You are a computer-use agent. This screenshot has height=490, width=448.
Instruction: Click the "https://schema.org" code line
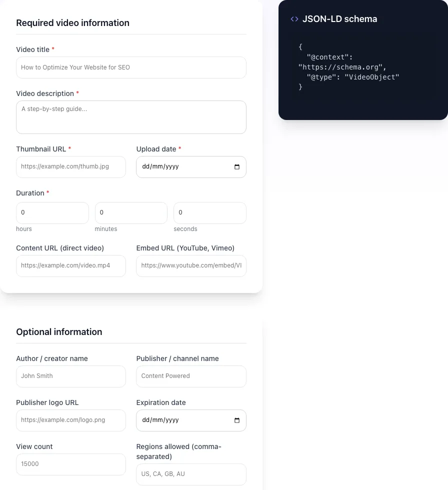(342, 67)
